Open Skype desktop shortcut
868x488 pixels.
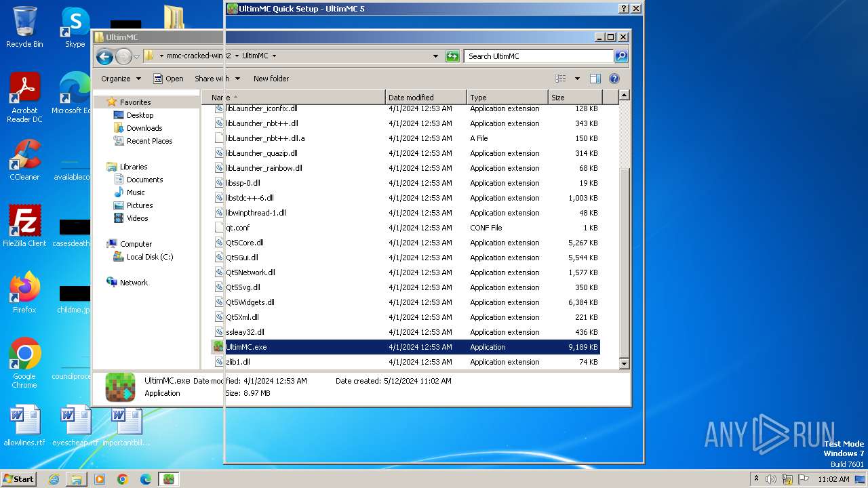pyautogui.click(x=75, y=27)
